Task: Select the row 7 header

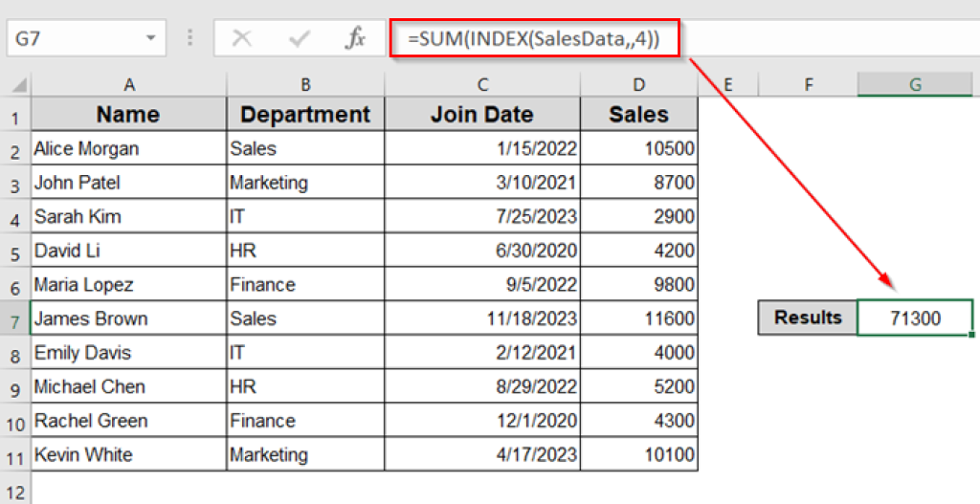Action: (x=14, y=318)
